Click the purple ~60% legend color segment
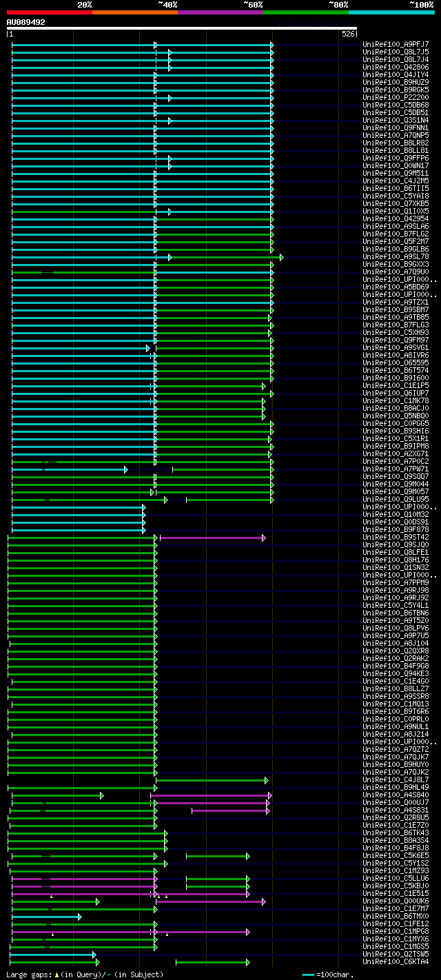This screenshot has width=441, height=980. 220,12
